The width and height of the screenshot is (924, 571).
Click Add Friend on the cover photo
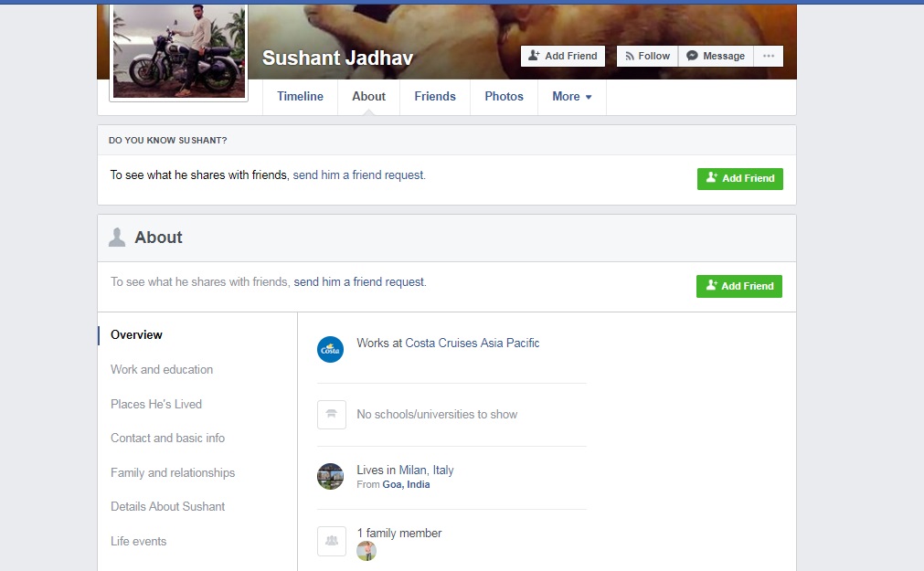(x=562, y=56)
